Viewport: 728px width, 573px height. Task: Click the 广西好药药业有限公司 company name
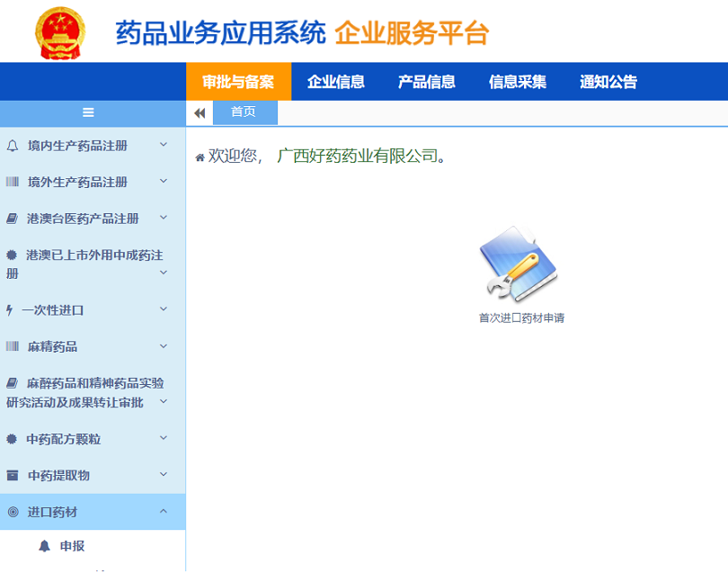tap(358, 157)
